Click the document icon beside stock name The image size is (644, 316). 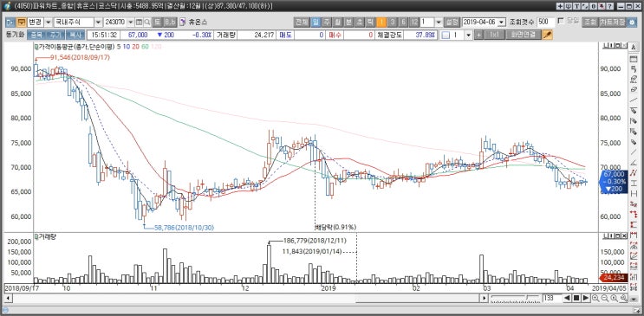[x=182, y=23]
